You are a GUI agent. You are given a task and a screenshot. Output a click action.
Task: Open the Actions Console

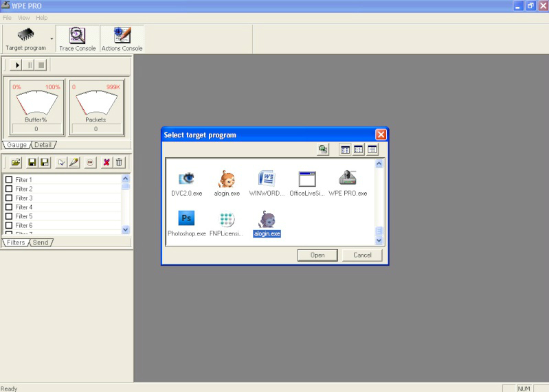pyautogui.click(x=122, y=39)
